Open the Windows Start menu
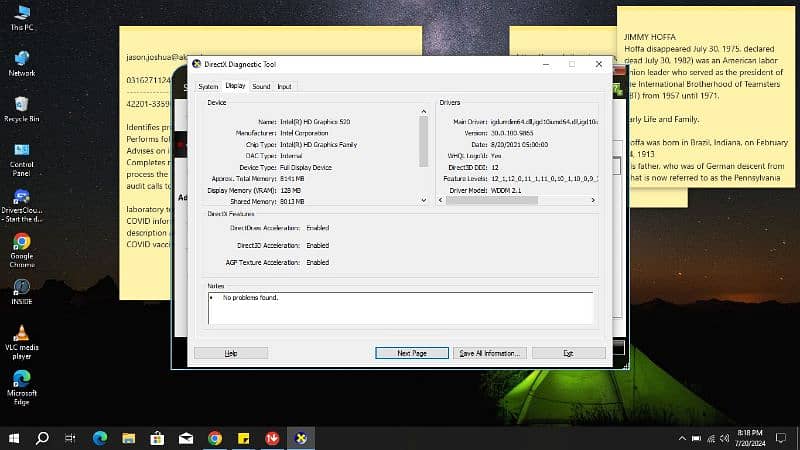800x450 pixels. [14, 438]
